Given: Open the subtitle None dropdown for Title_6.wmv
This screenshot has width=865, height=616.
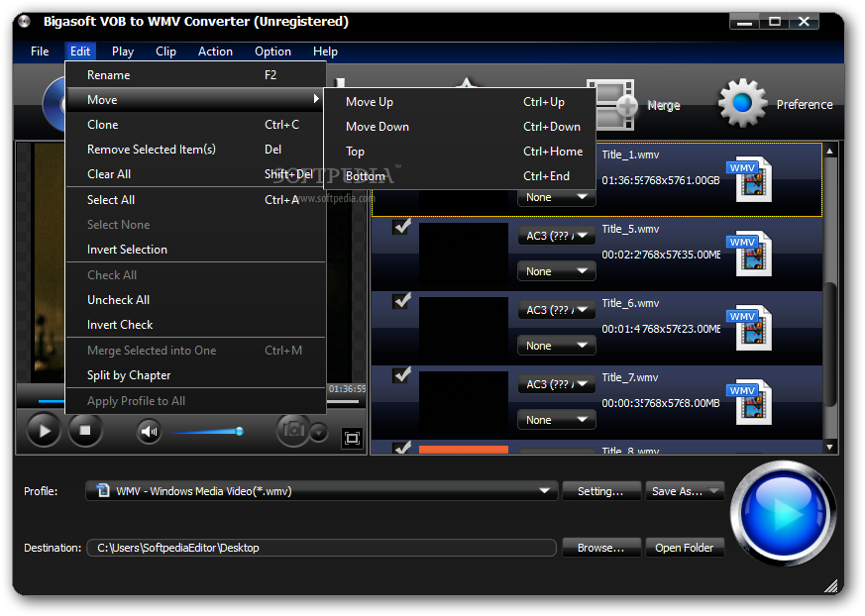Looking at the screenshot, I should 557,346.
